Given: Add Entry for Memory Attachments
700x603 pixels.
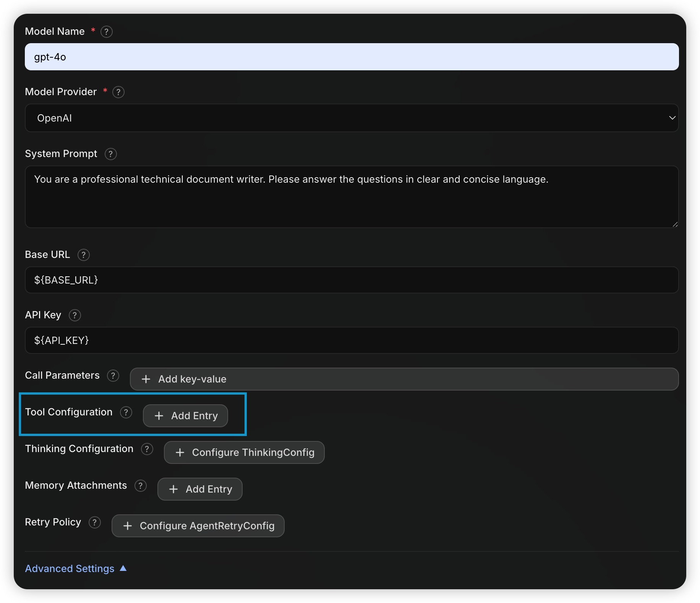Looking at the screenshot, I should coord(200,489).
